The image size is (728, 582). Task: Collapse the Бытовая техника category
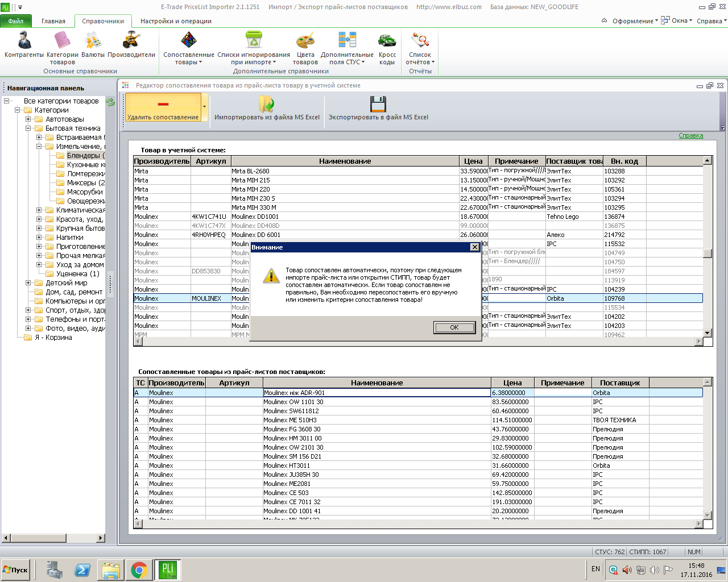pyautogui.click(x=28, y=128)
